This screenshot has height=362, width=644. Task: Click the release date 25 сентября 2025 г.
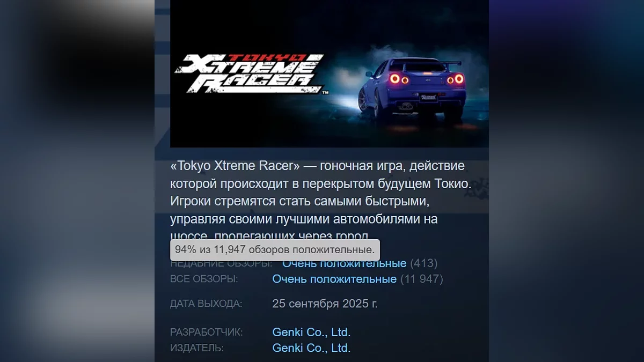[325, 304]
